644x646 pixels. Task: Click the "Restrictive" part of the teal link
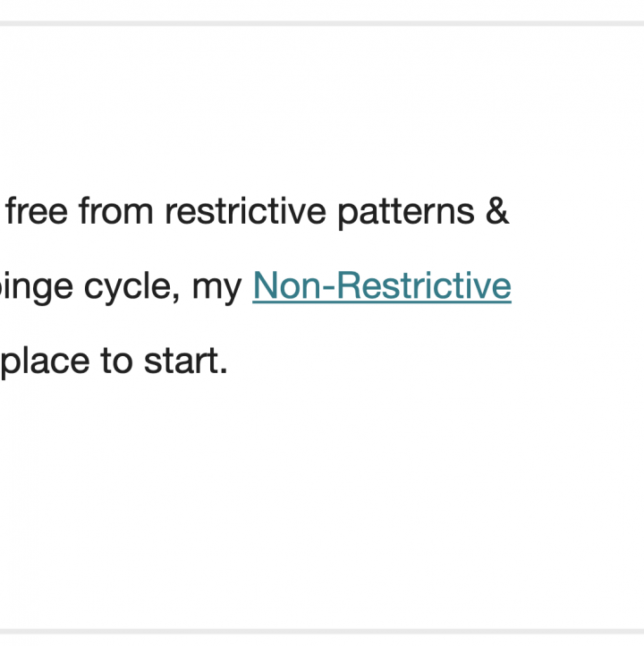coord(424,286)
